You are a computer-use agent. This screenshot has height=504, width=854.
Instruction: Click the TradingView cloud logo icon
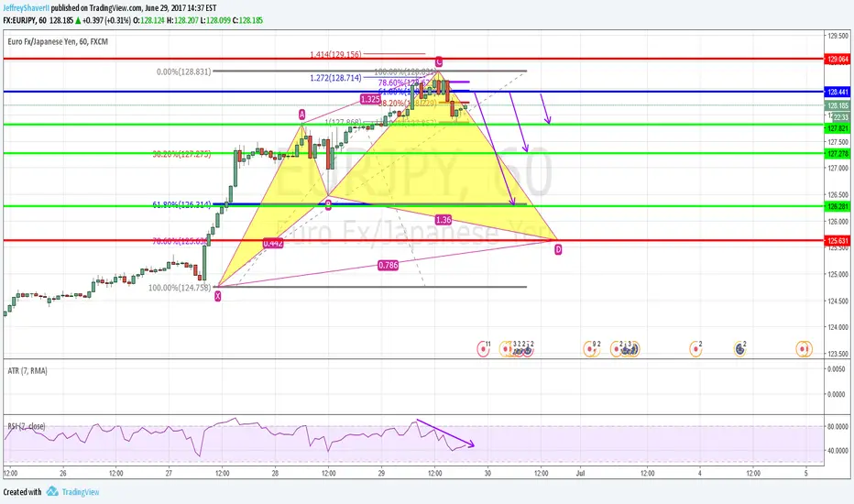pyautogui.click(x=52, y=491)
